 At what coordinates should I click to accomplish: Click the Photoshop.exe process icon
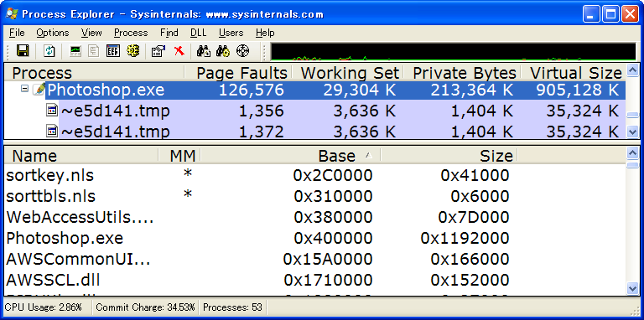pyautogui.click(x=39, y=90)
